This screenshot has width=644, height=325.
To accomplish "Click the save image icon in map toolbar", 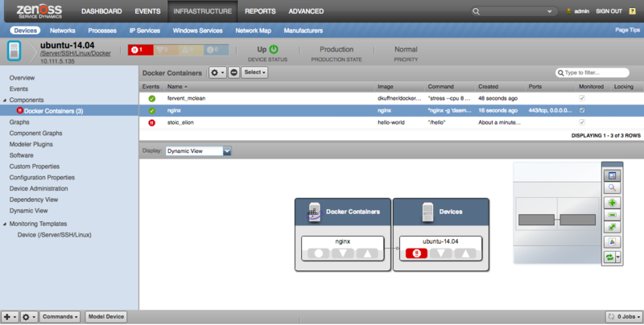I will [612, 242].
